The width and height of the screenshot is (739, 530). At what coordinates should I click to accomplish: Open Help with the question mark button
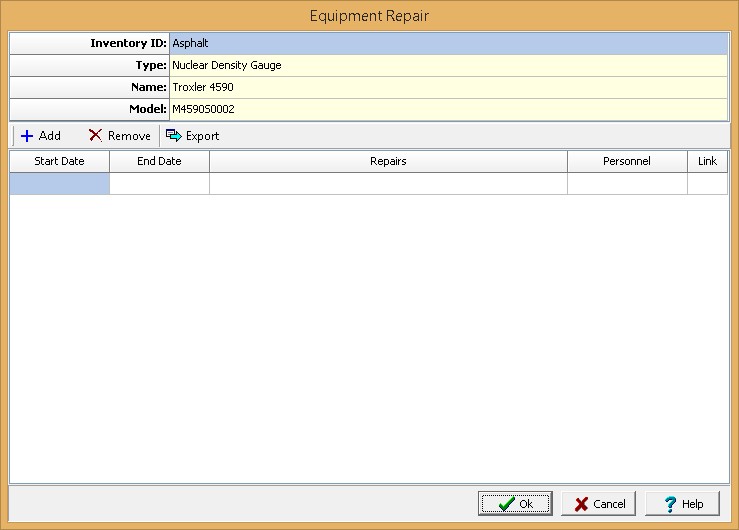click(682, 504)
